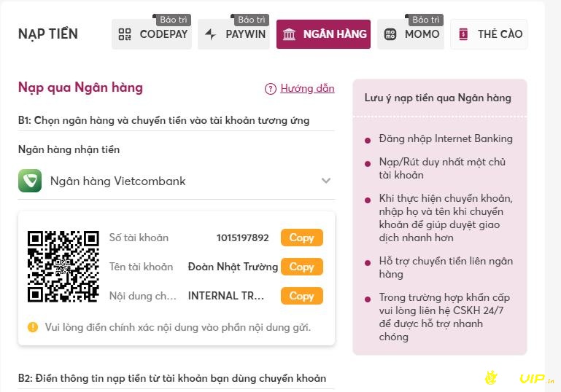
Task: Open the Hướng dẫn guide link
Action: [x=307, y=88]
